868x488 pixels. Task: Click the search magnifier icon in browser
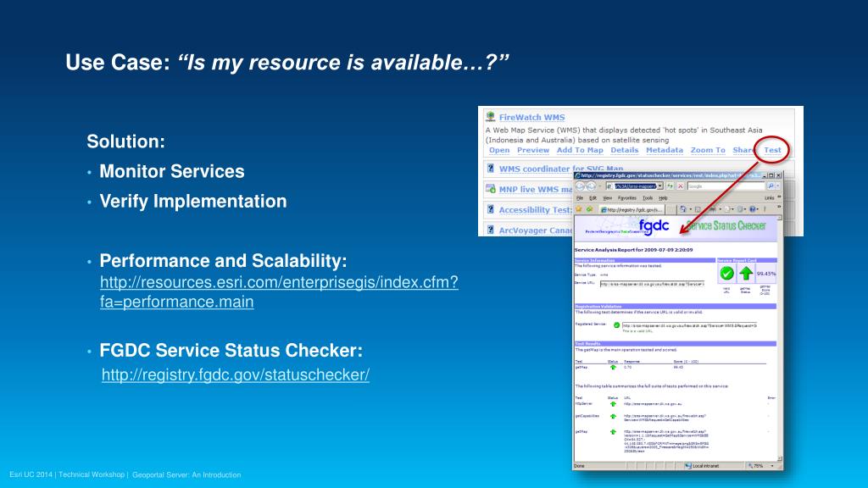click(x=771, y=186)
